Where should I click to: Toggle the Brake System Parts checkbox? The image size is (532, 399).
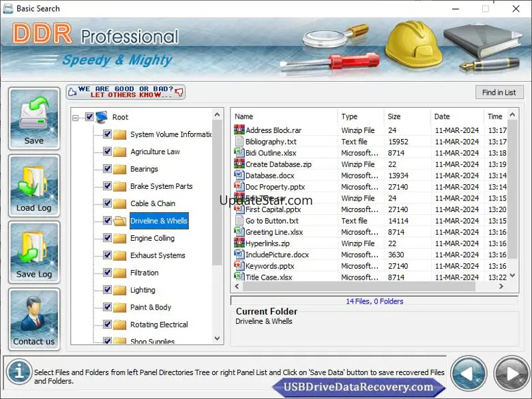(107, 186)
